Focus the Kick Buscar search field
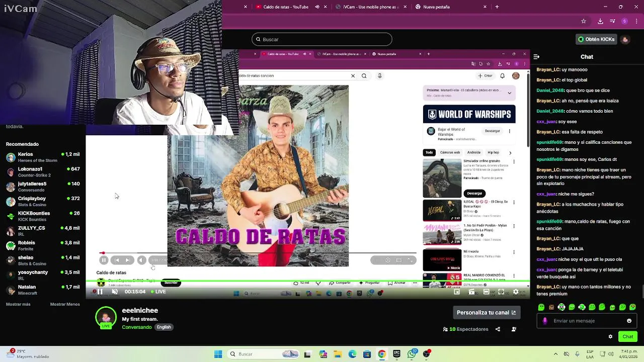 click(x=322, y=39)
